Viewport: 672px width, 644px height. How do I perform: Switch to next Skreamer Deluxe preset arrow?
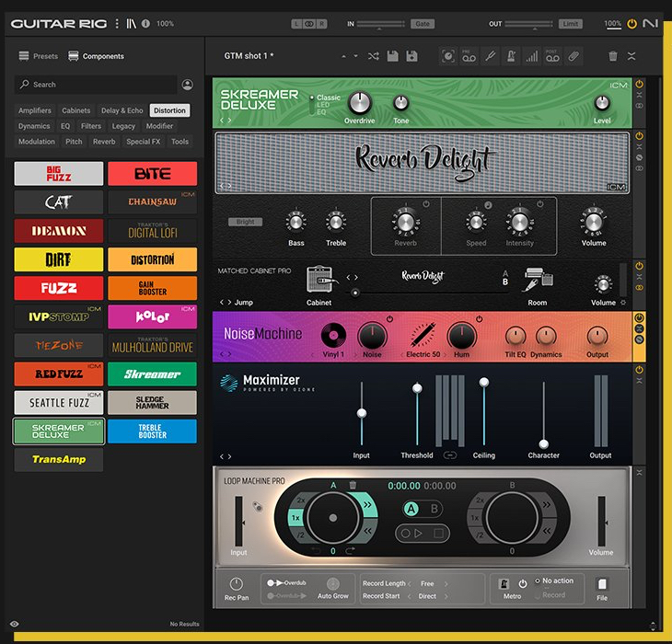click(230, 121)
